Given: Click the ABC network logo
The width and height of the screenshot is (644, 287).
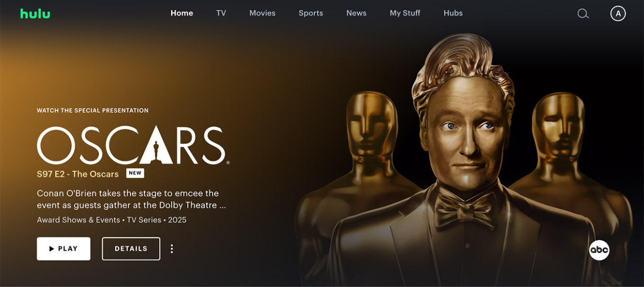Looking at the screenshot, I should (x=599, y=250).
